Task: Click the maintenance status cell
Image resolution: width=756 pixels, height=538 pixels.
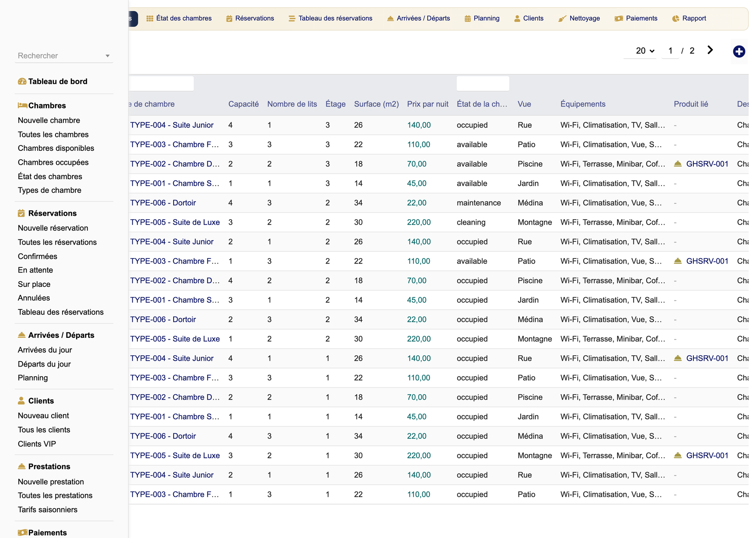Action: [479, 203]
